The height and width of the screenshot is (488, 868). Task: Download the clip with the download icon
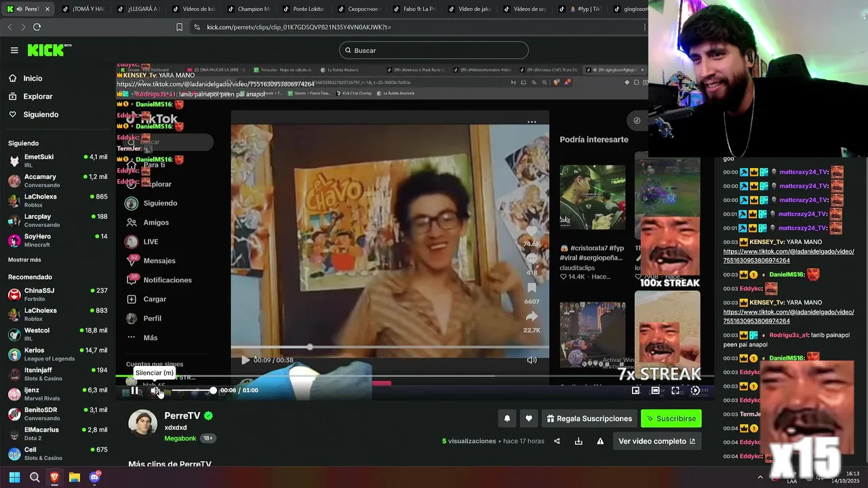click(578, 441)
